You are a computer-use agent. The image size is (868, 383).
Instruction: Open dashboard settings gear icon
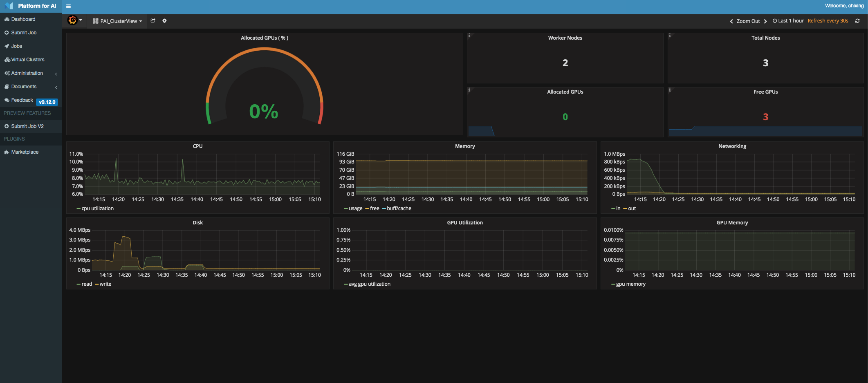tap(164, 21)
